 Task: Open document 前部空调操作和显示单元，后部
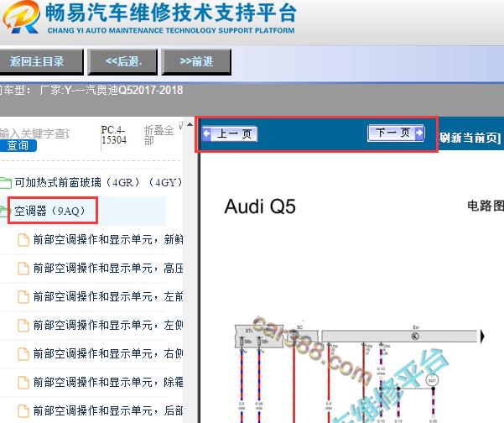click(x=108, y=411)
